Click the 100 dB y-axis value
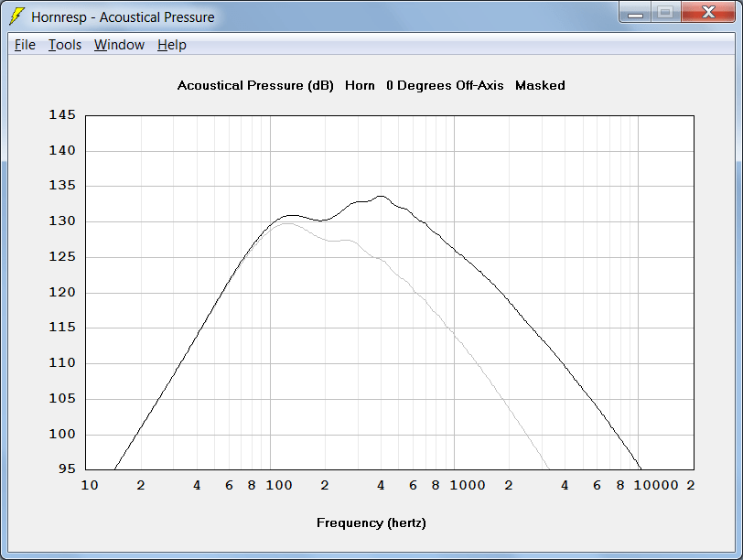Image resolution: width=743 pixels, height=560 pixels. tap(62, 434)
